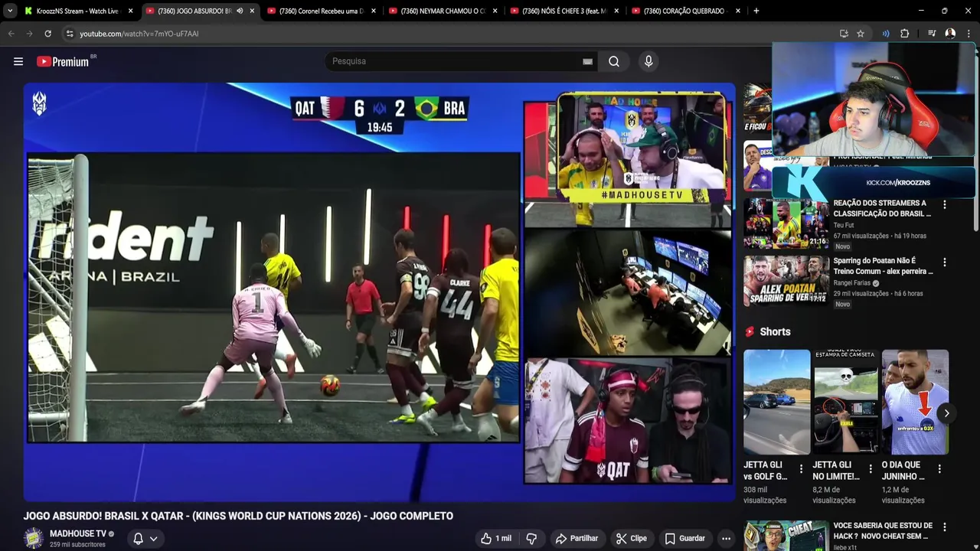Open a new browser tab
Viewport: 980px width, 551px height.
click(x=756, y=11)
